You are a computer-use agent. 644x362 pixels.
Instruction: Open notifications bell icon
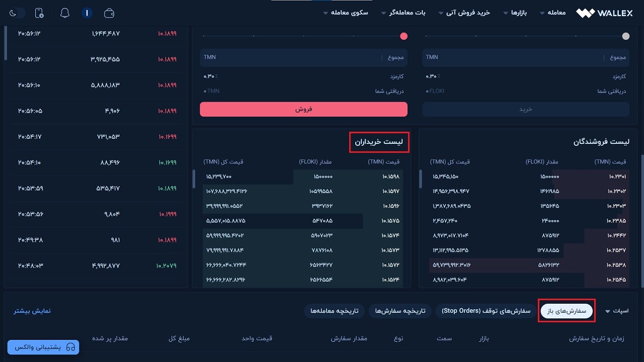pyautogui.click(x=65, y=13)
